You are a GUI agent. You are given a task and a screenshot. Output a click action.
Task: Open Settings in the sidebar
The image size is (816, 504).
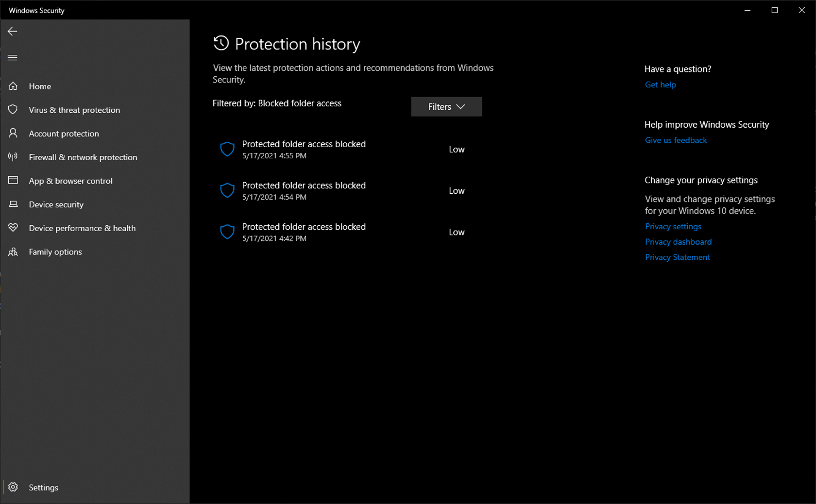click(95, 487)
